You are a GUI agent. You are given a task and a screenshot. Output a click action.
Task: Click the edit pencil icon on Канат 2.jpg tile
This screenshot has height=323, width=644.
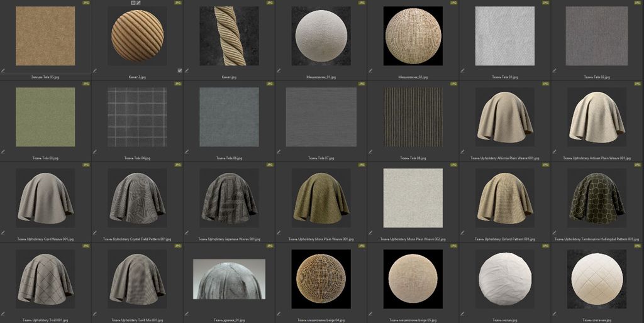tap(95, 71)
